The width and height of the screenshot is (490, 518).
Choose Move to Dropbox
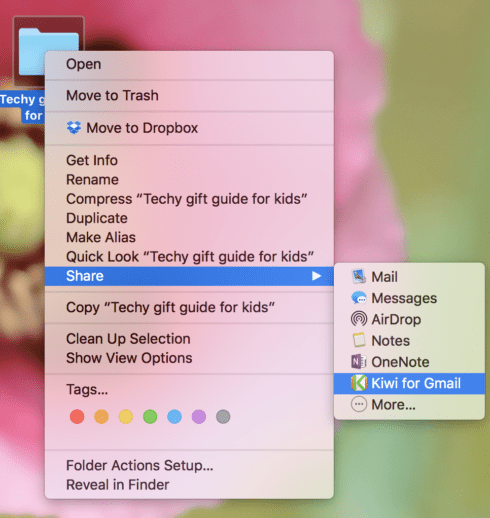[189, 128]
